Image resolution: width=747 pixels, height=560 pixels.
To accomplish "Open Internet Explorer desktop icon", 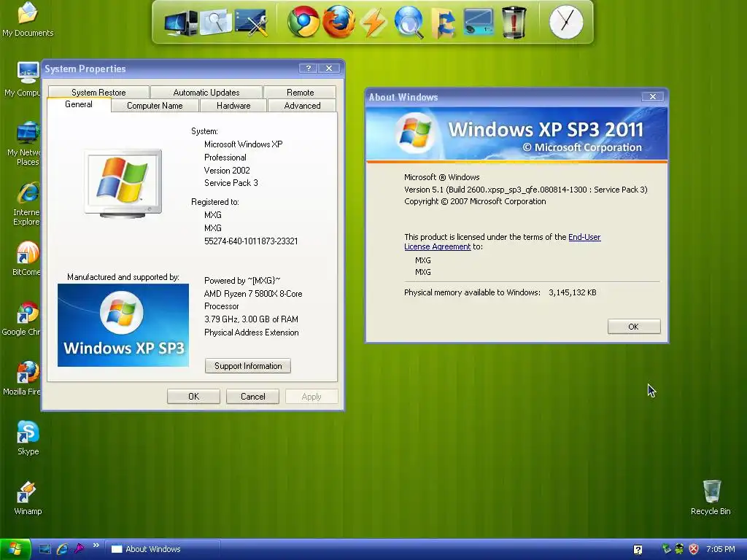I will 26,204.
